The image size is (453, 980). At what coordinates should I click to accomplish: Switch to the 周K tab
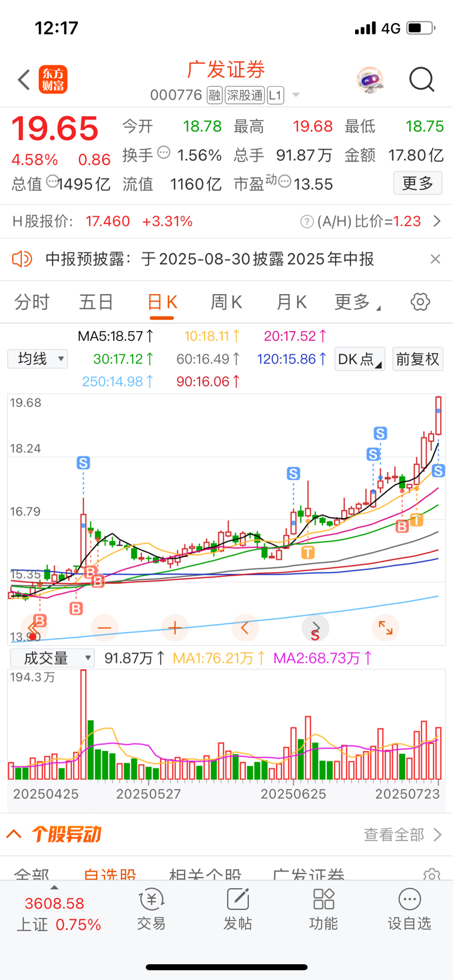click(226, 302)
